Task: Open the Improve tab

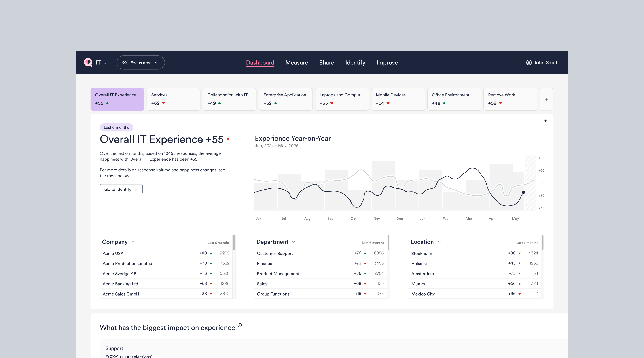Action: pos(387,63)
